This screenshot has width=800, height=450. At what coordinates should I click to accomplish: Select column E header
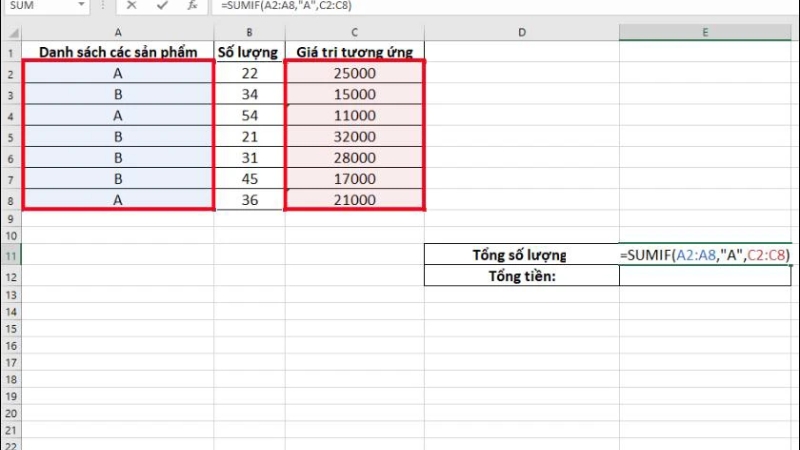[x=706, y=32]
